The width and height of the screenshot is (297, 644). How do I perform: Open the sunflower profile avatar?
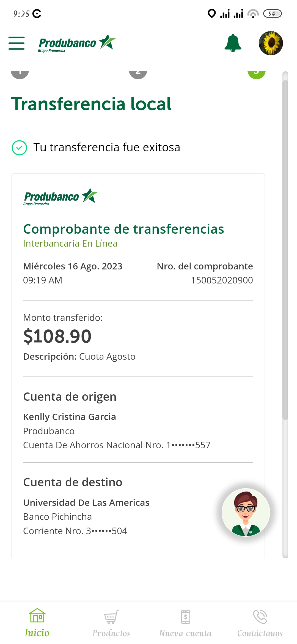[x=271, y=43]
